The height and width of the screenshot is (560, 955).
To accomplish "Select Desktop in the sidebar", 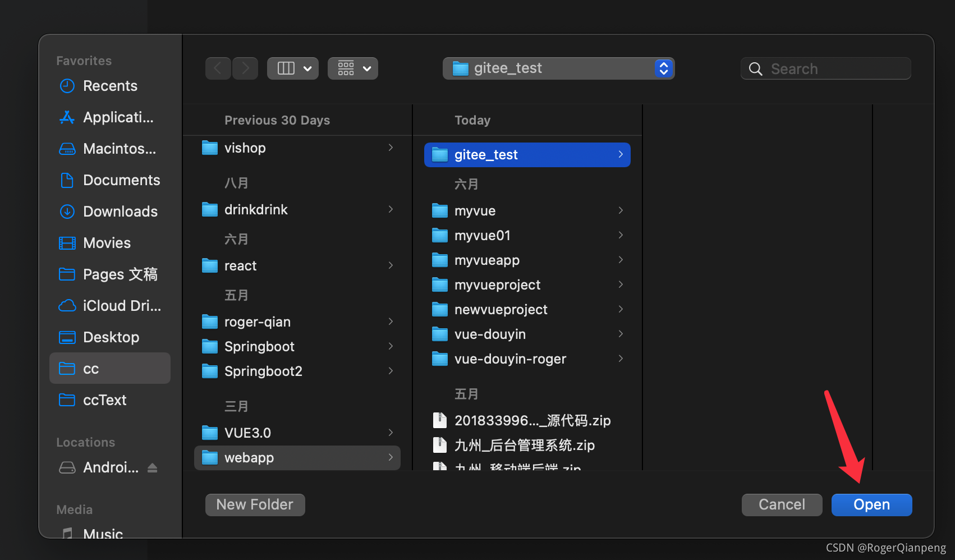I will (x=110, y=337).
